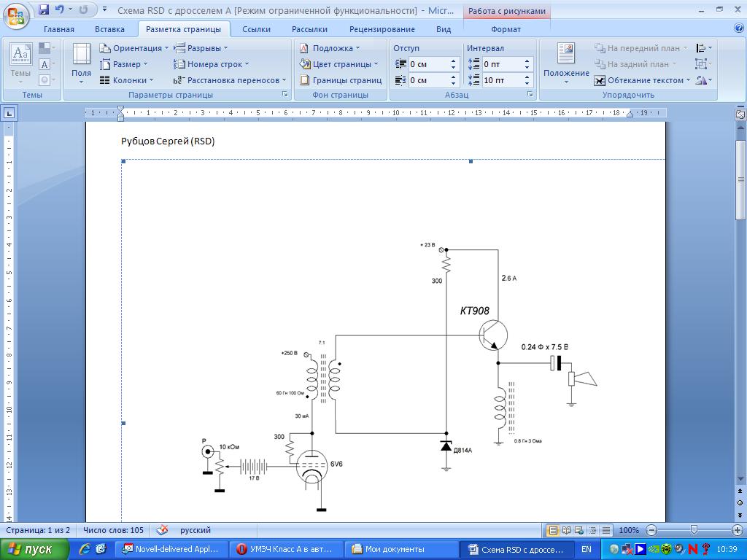Screen dimensions: 747x560
Task: Switch to the Рассылки tab
Action: (309, 29)
